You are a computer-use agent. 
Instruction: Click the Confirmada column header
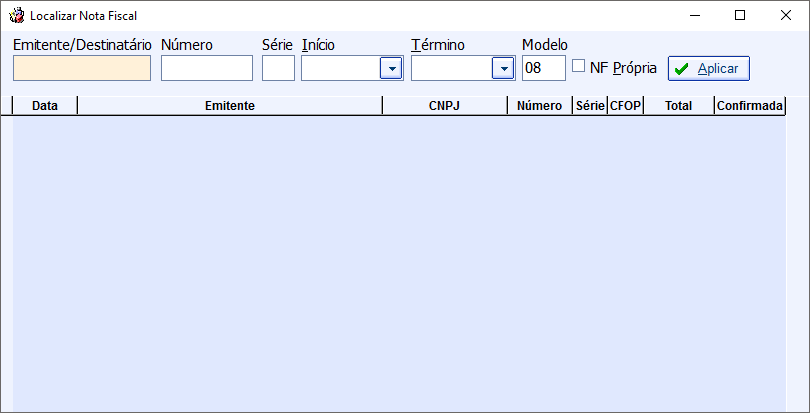pos(750,105)
